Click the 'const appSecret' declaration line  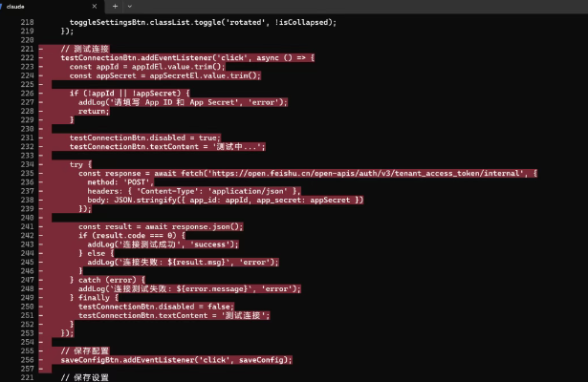[x=164, y=75]
